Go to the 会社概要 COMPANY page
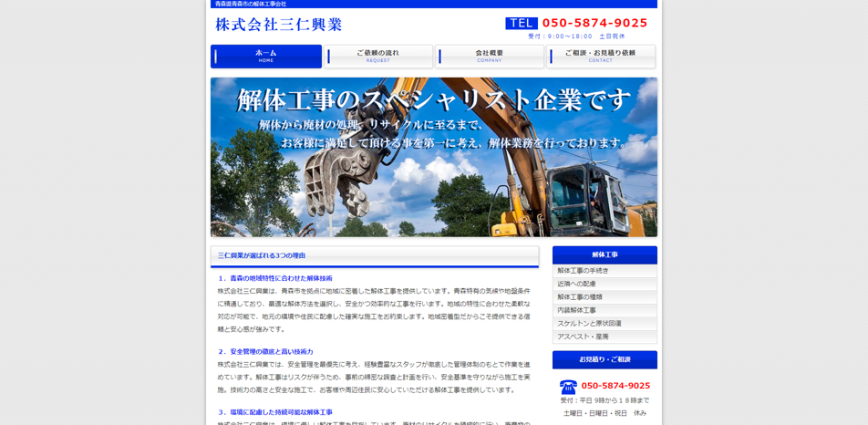The height and width of the screenshot is (425, 868). 490,57
